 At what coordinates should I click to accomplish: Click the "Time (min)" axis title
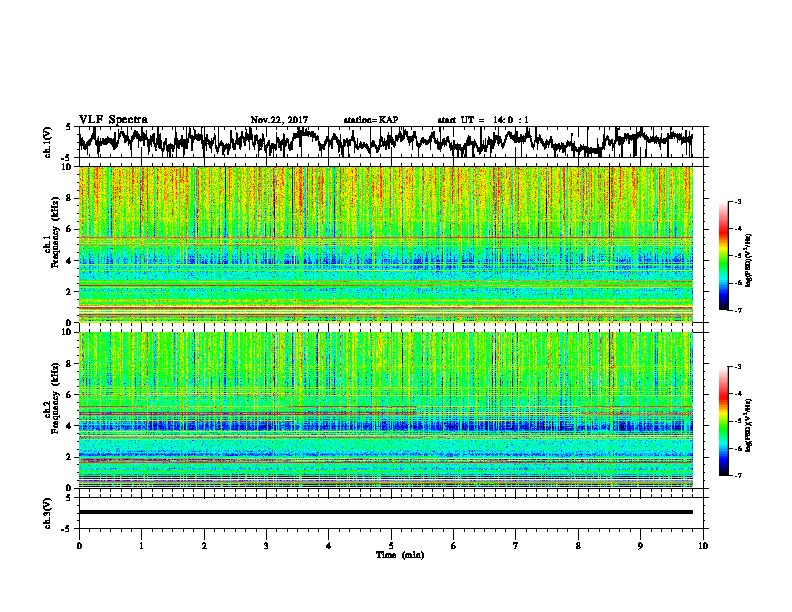pyautogui.click(x=400, y=555)
